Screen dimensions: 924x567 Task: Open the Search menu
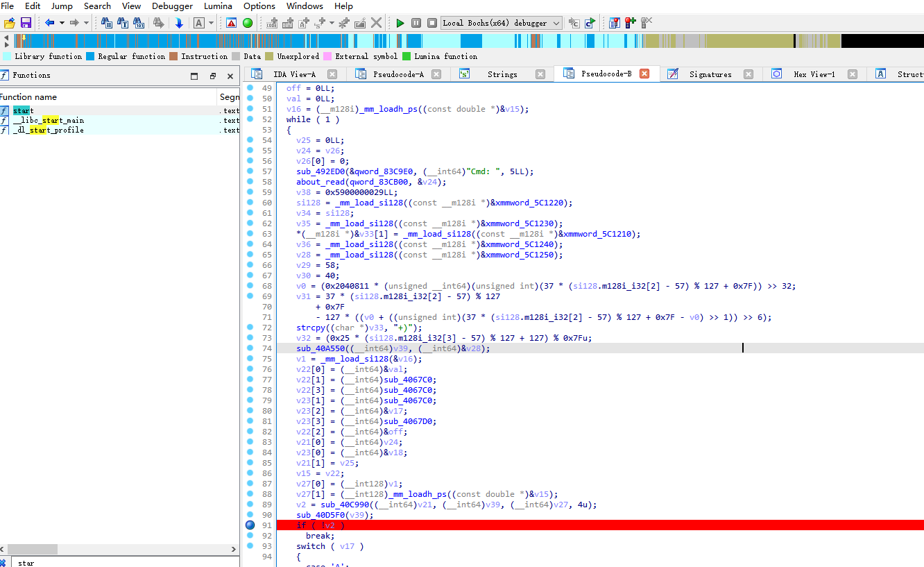[97, 6]
